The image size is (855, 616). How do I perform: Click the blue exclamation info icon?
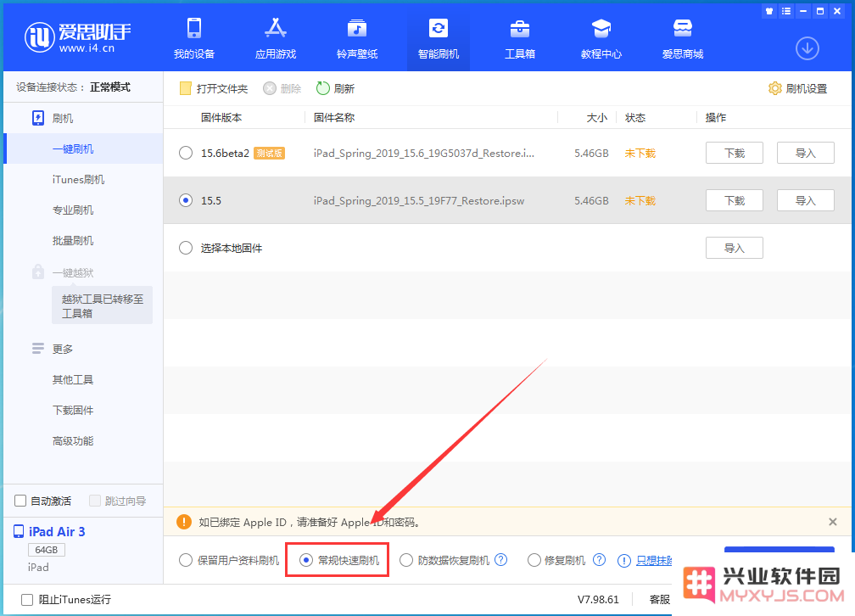(x=623, y=561)
